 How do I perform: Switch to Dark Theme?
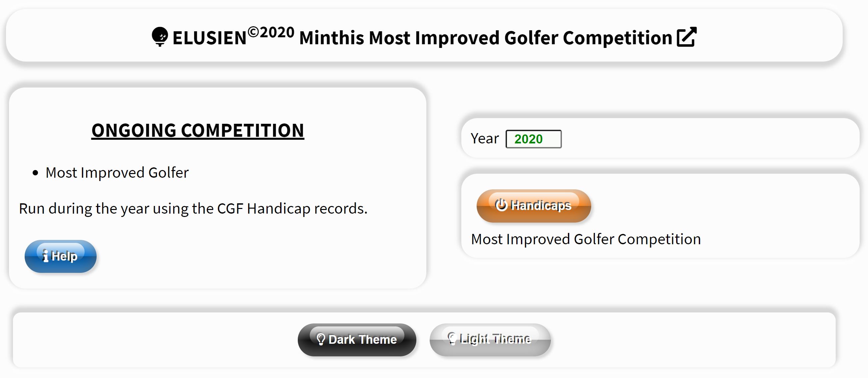tap(357, 340)
